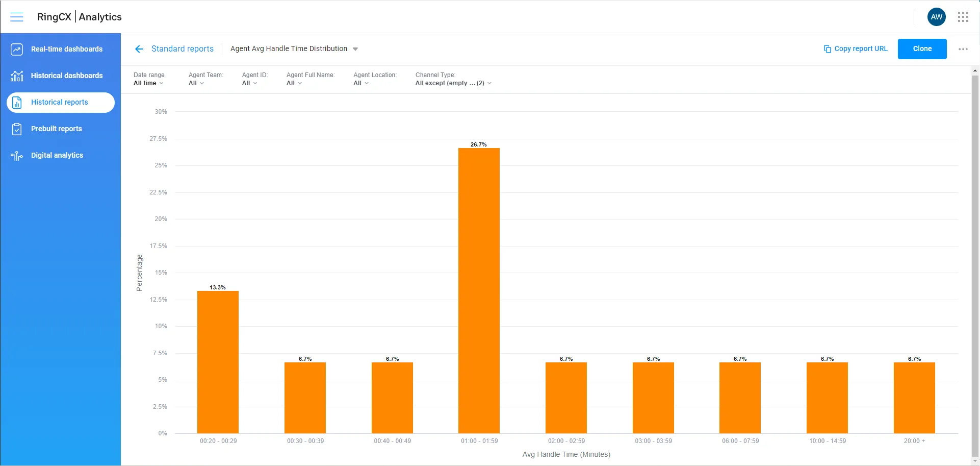Select the Agent Location filter
The height and width of the screenshot is (466, 980).
360,83
